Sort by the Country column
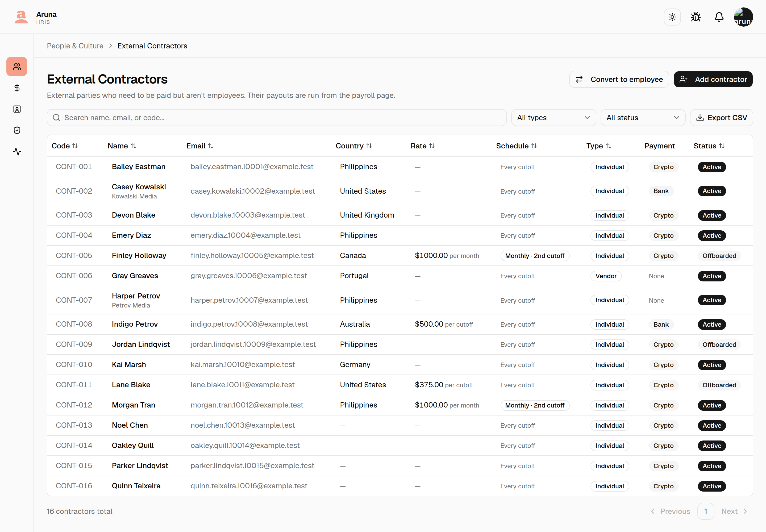This screenshot has height=532, width=766. point(354,146)
